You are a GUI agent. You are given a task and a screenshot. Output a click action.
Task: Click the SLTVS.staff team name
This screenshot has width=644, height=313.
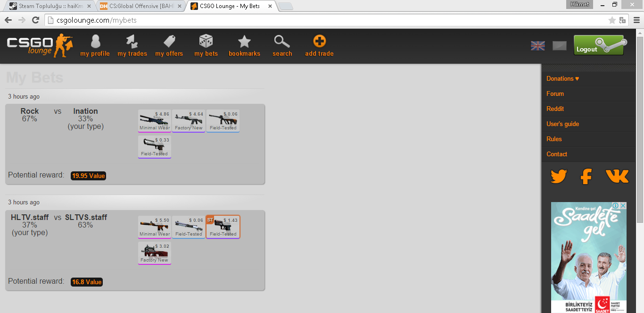click(x=86, y=218)
